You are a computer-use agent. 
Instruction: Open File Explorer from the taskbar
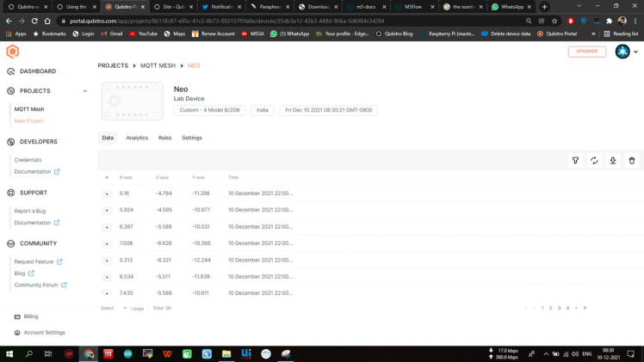tap(226, 353)
